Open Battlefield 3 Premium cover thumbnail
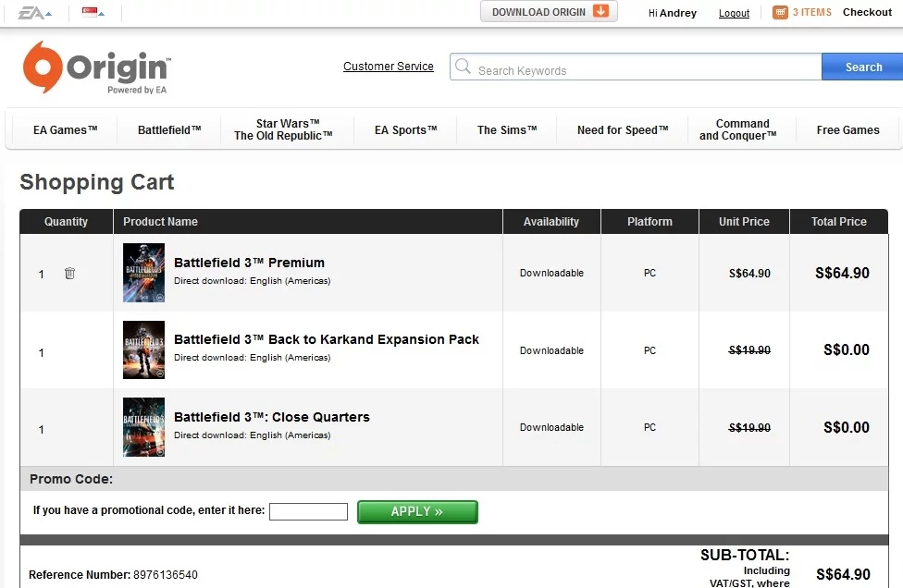 point(143,273)
